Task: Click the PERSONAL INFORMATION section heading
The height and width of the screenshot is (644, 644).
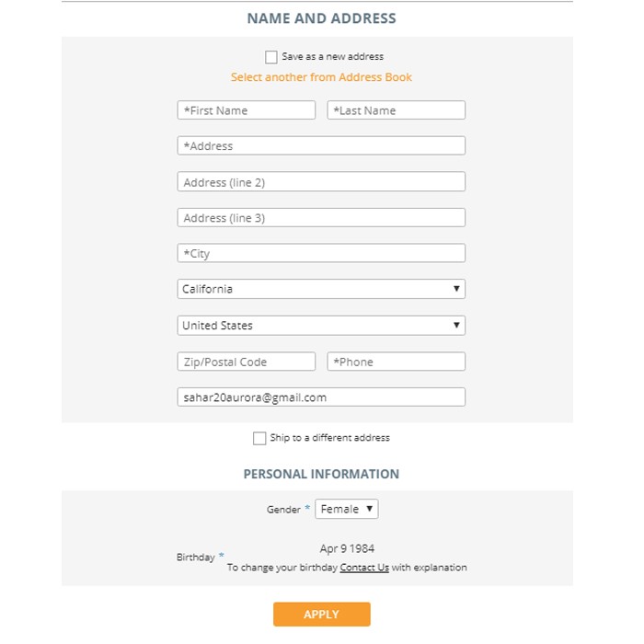Action: 321,475
